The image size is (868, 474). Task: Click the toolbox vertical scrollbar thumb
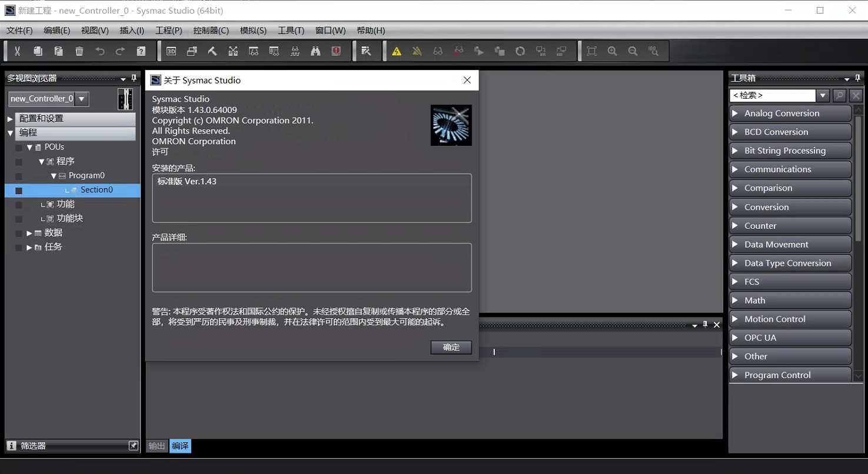(858, 178)
